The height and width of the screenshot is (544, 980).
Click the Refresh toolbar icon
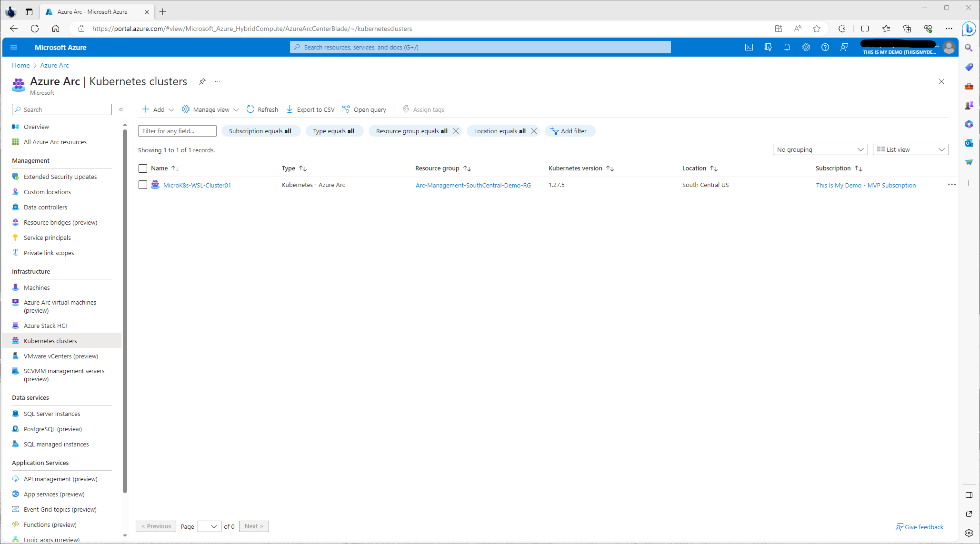(250, 109)
